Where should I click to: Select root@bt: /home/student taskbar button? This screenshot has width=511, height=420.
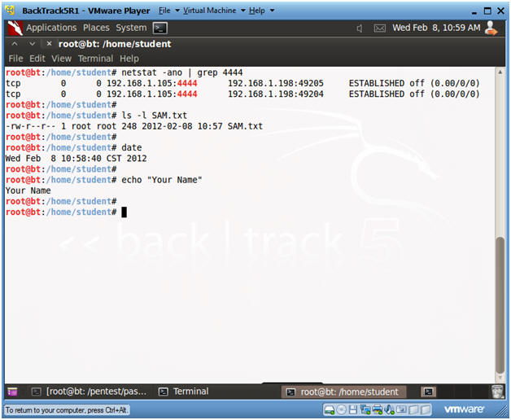pyautogui.click(x=344, y=392)
